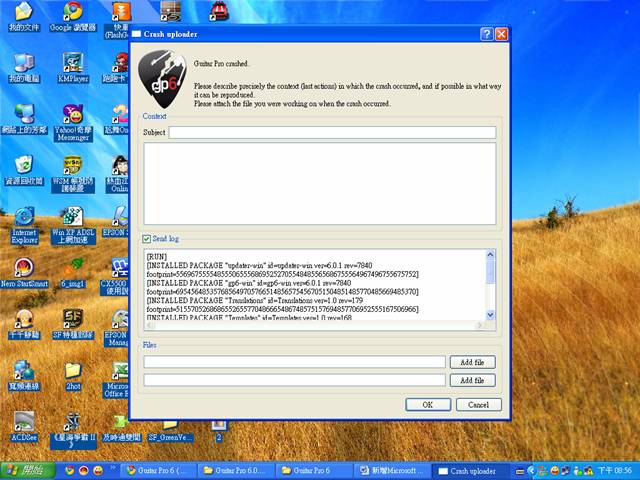Click the Guitar Pro gp6 logo
This screenshot has height=480, width=640.
[x=162, y=79]
